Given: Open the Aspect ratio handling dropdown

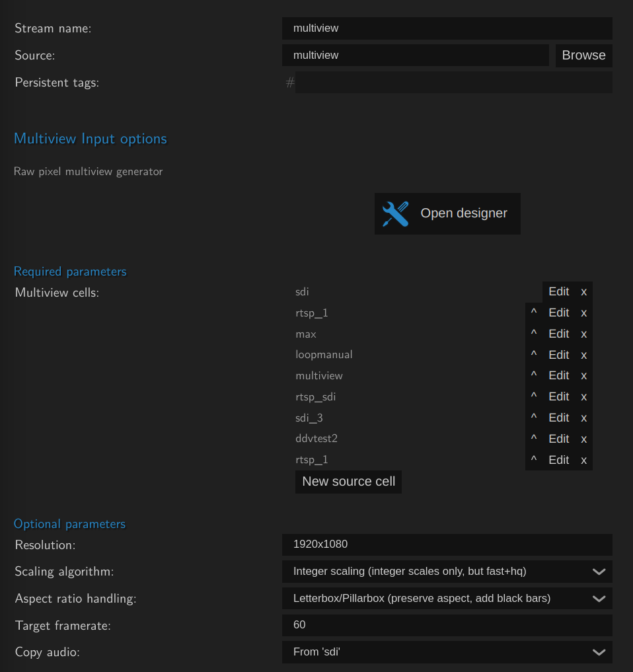Looking at the screenshot, I should [x=447, y=599].
